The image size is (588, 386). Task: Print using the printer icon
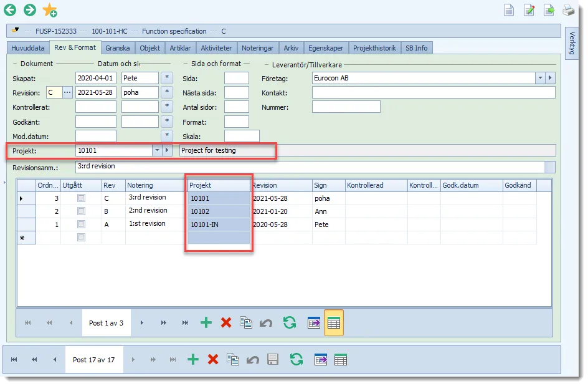(x=569, y=10)
